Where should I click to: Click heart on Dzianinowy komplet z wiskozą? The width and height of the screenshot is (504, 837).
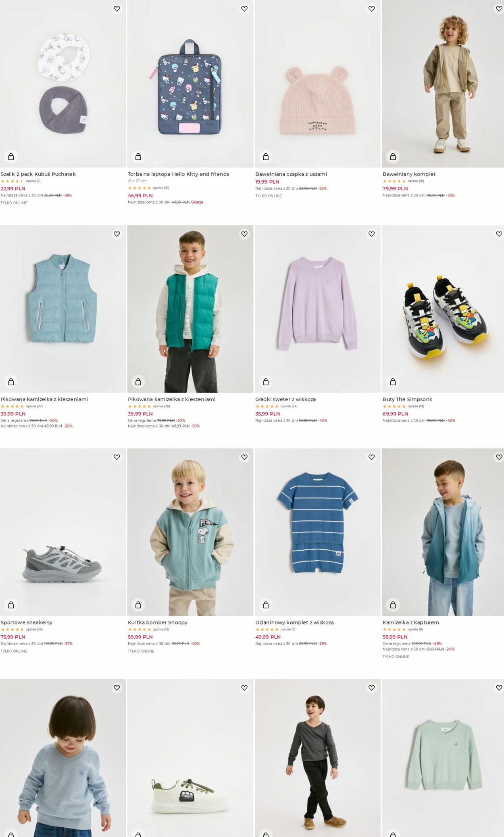pos(372,457)
